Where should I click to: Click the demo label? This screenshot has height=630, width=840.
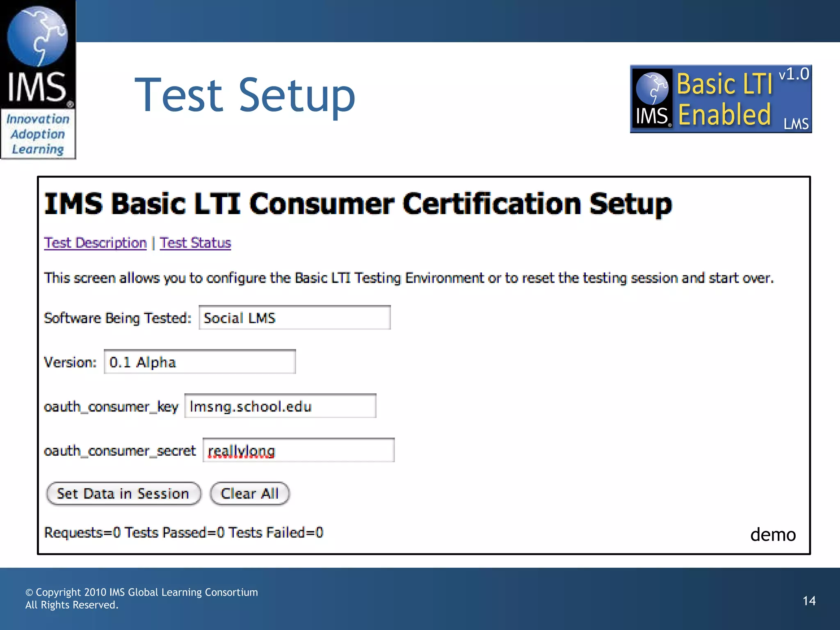[773, 534]
